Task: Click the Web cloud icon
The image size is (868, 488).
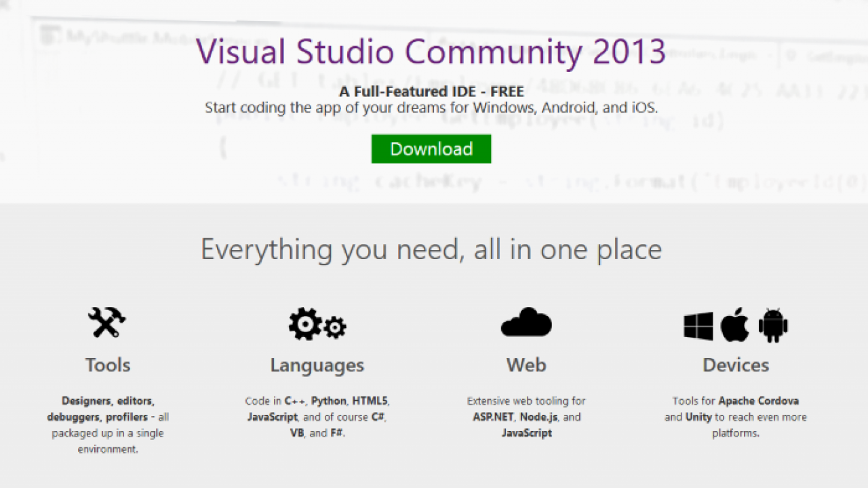Action: click(526, 323)
